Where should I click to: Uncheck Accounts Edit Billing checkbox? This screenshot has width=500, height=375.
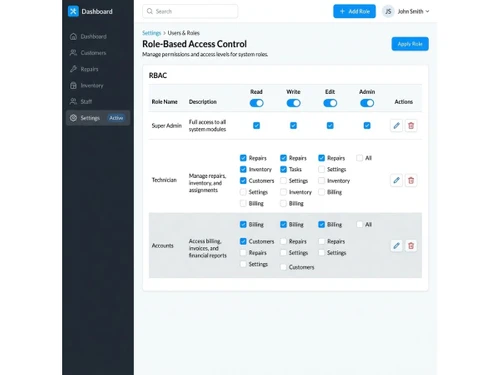(x=321, y=224)
